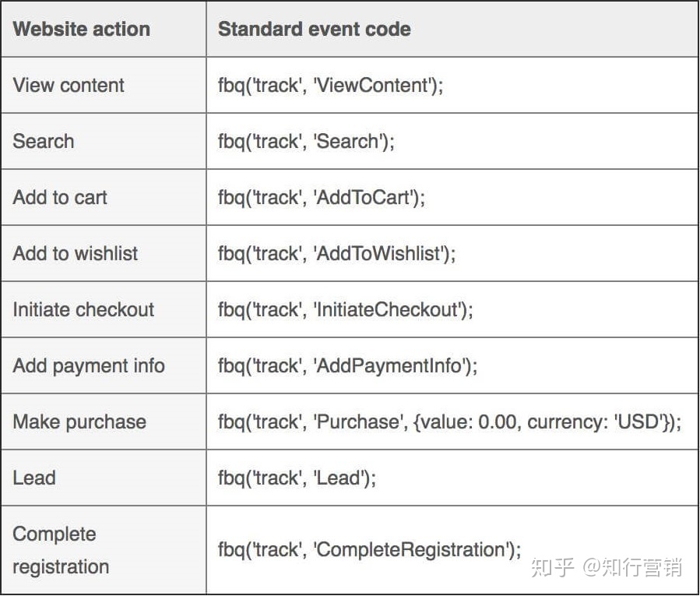This screenshot has width=700, height=596.
Task: Click the AddPaymentInfo event code
Action: point(347,366)
